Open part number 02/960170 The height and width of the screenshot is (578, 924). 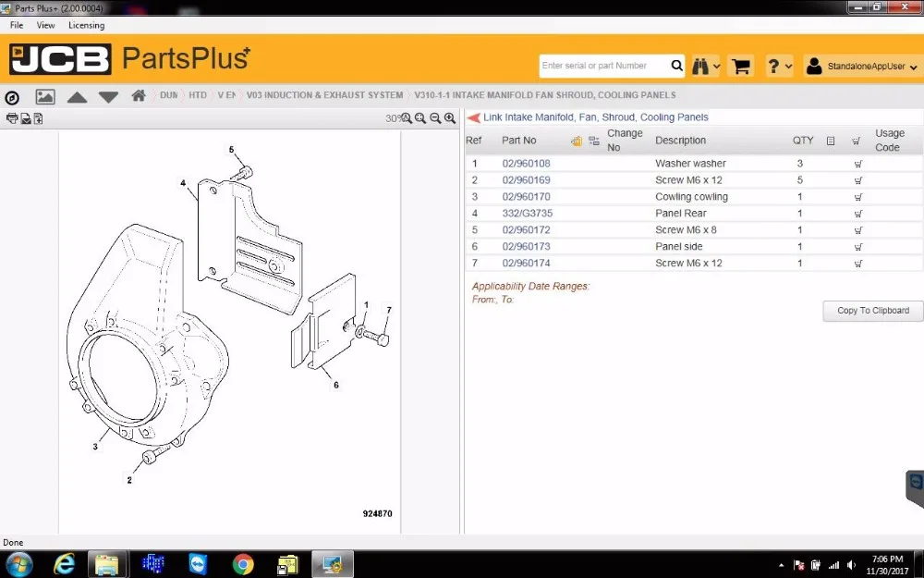click(527, 196)
